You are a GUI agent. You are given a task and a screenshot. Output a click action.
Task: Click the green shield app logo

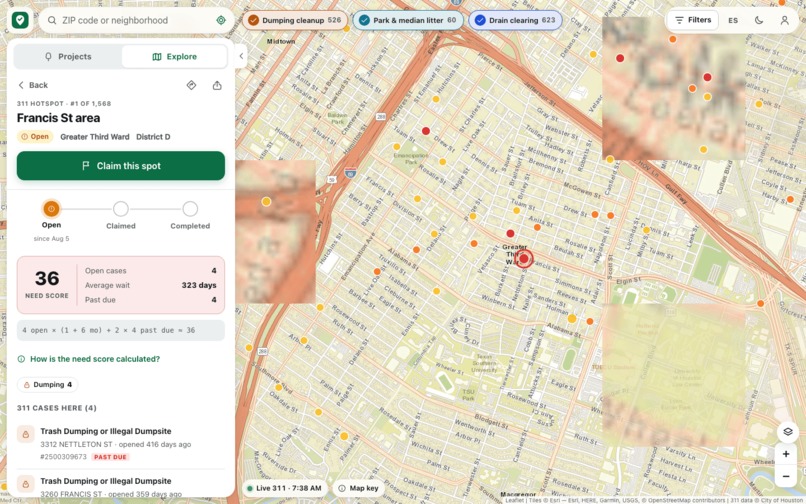pyautogui.click(x=20, y=20)
